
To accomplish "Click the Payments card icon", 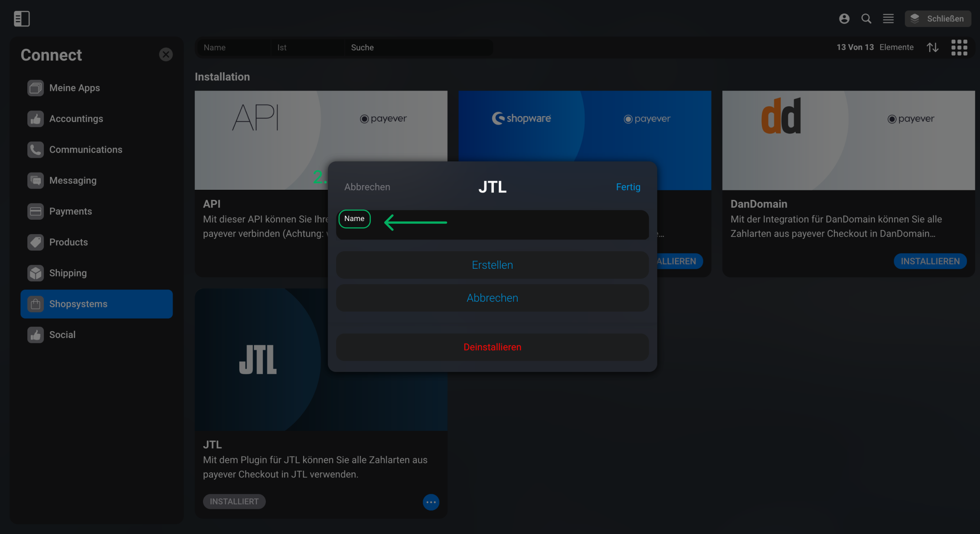I will coord(36,212).
